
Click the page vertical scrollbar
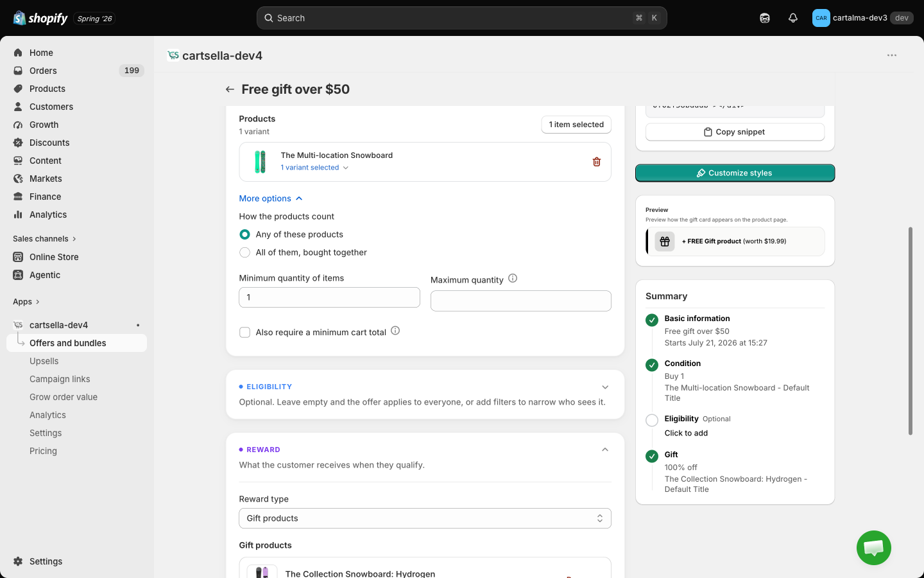pos(910,331)
